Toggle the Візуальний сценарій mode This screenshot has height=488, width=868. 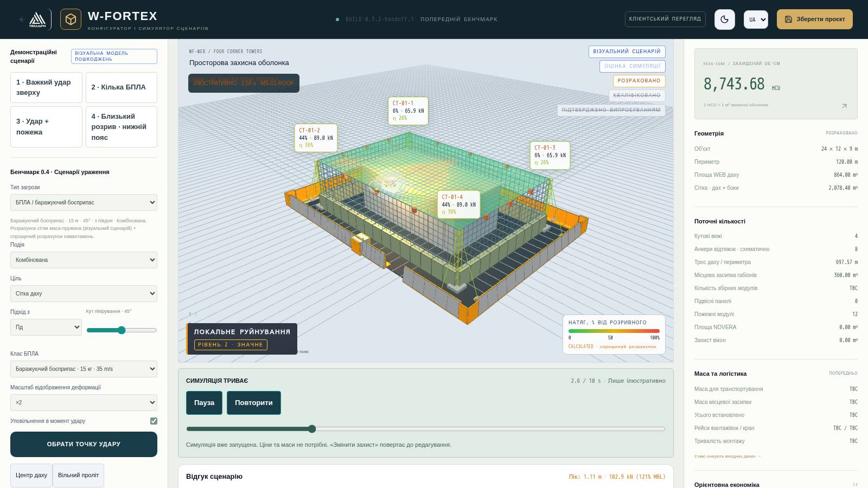click(627, 52)
